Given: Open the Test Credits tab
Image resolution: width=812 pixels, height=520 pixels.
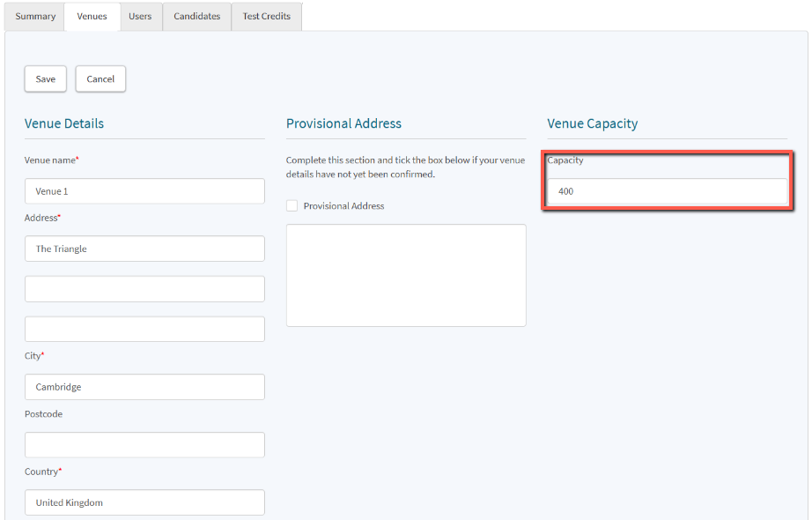Looking at the screenshot, I should [x=266, y=17].
